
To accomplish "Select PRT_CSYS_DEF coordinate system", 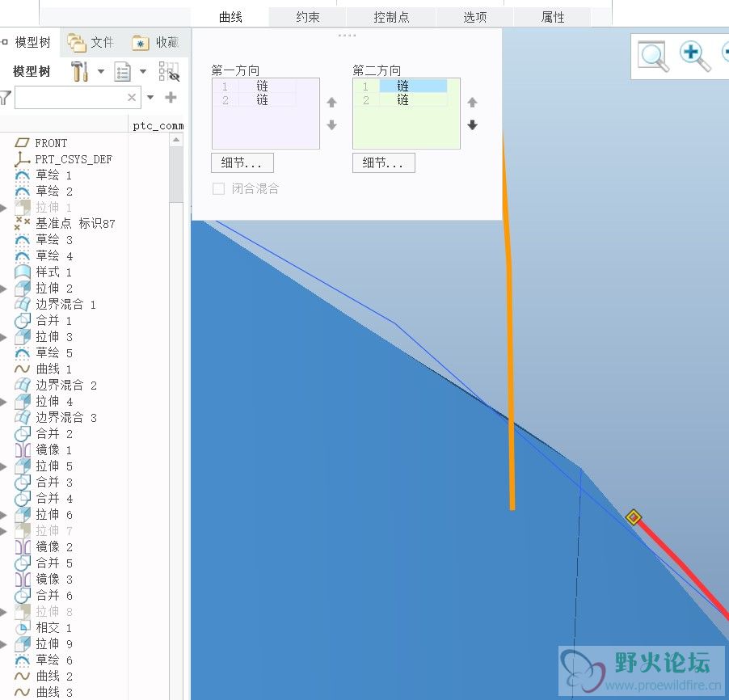I will pos(63,159).
